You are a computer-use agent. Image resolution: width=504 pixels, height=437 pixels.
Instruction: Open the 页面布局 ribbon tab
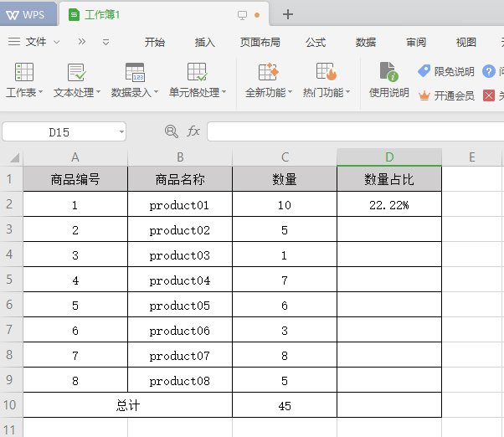260,42
